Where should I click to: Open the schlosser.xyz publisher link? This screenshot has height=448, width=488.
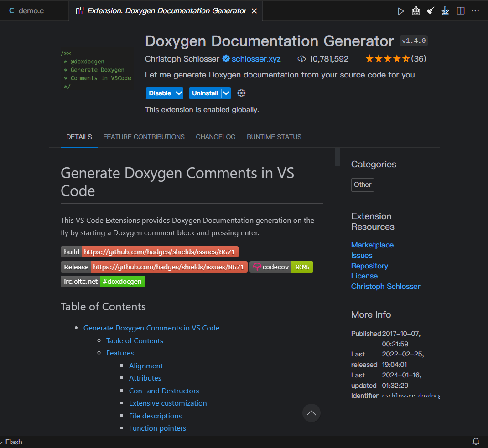(x=256, y=59)
